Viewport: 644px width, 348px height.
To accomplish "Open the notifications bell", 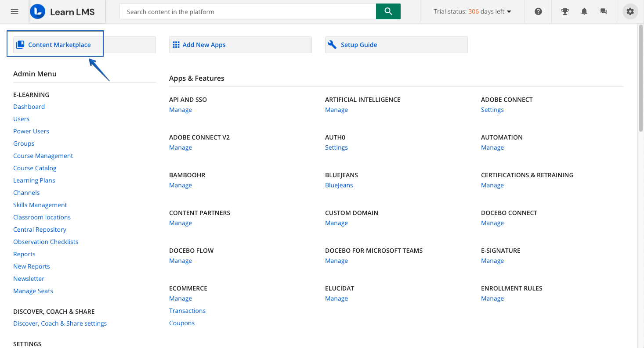I will [x=584, y=11].
